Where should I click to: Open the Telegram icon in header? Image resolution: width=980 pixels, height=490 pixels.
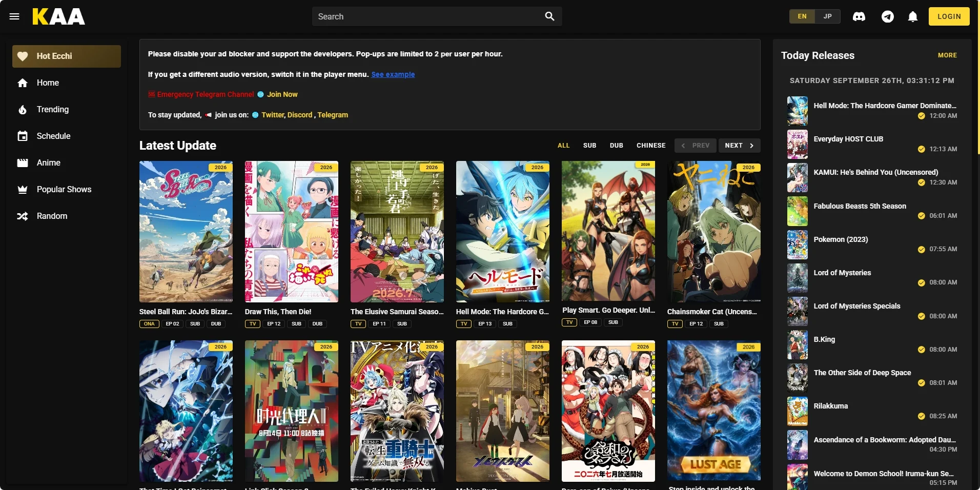(888, 16)
